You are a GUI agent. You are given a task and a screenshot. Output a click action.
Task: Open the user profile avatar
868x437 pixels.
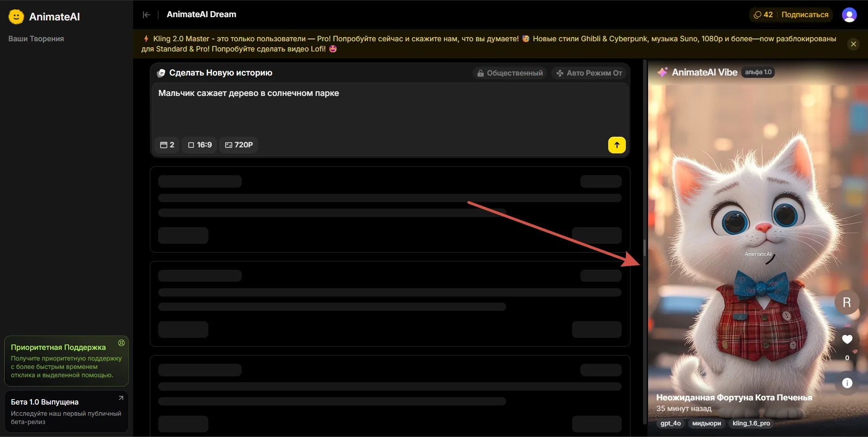849,15
